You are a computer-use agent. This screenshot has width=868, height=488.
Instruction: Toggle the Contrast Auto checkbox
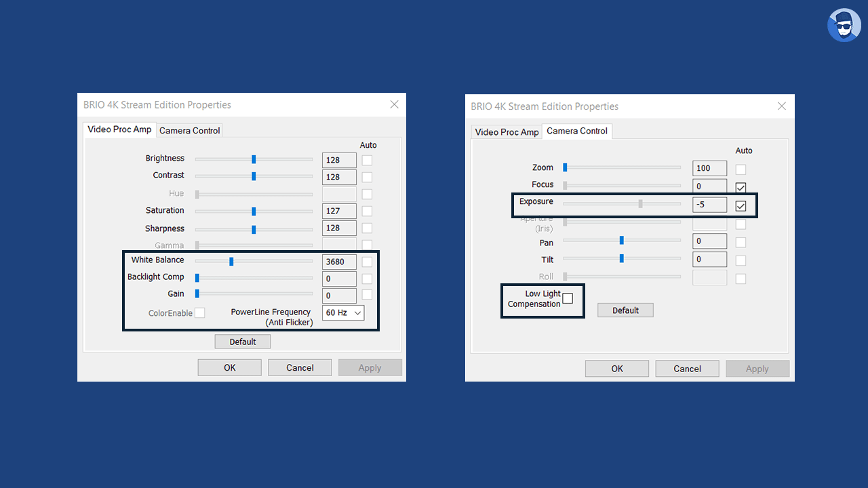367,177
